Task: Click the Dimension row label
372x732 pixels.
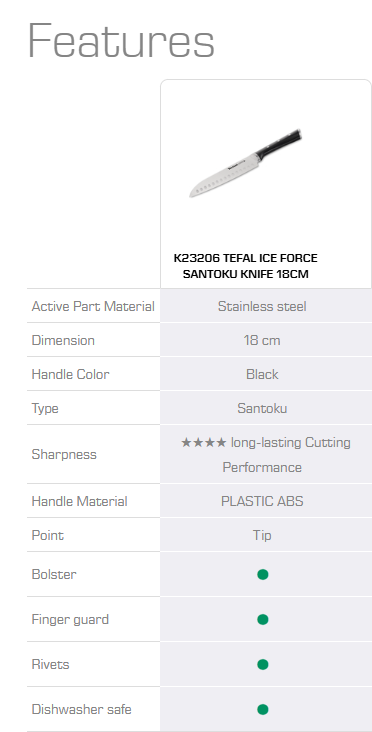Action: click(x=63, y=340)
